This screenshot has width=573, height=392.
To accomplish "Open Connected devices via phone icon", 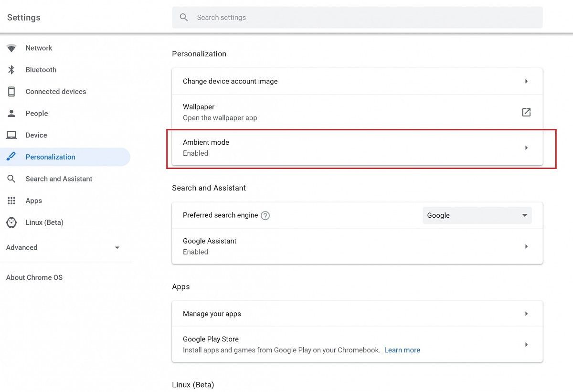I will [11, 91].
